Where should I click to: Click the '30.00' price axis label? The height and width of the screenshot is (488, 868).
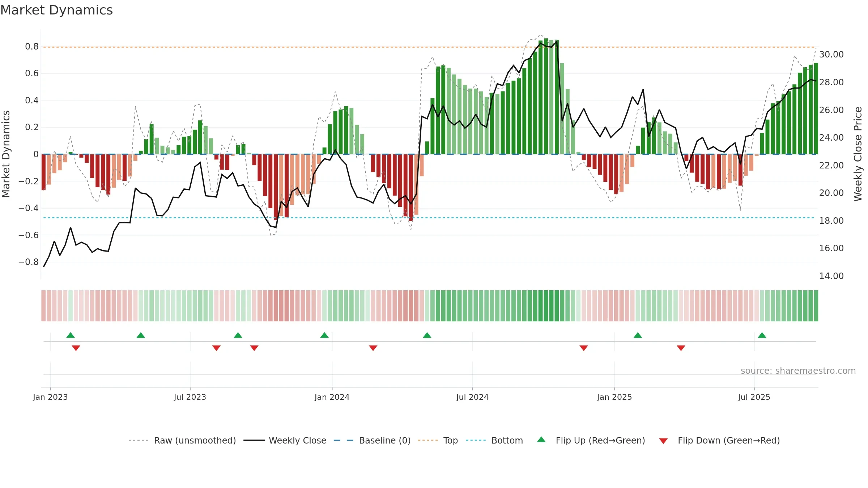point(831,54)
